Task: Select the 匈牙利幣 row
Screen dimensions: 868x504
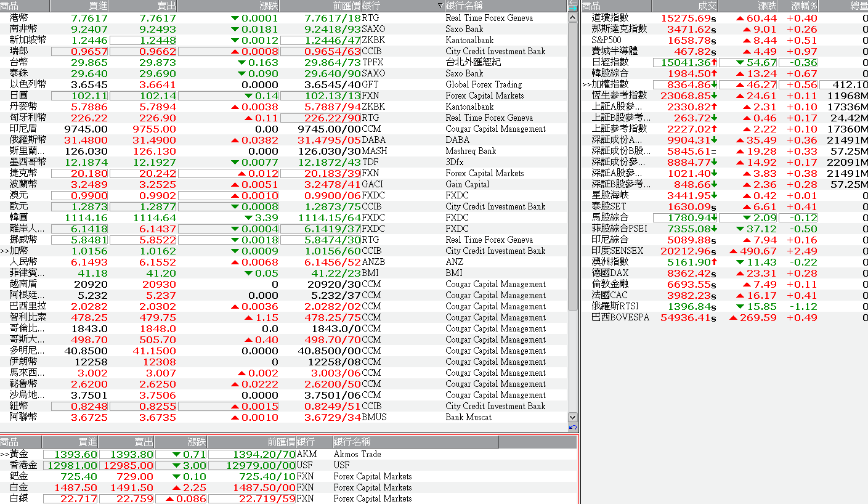Action: coord(283,118)
